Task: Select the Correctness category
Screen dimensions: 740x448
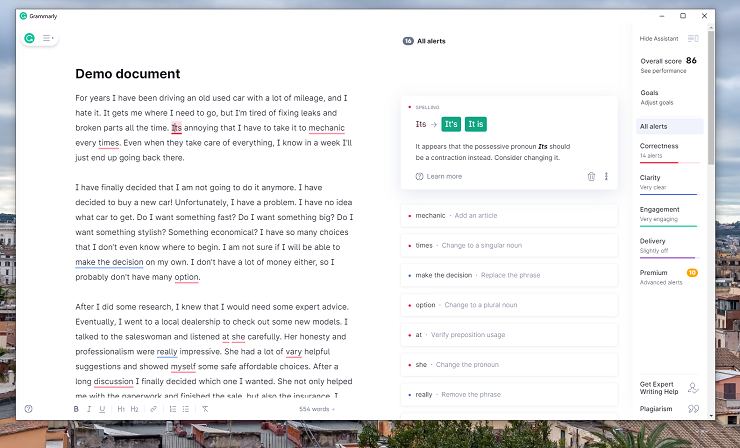Action: [669, 151]
